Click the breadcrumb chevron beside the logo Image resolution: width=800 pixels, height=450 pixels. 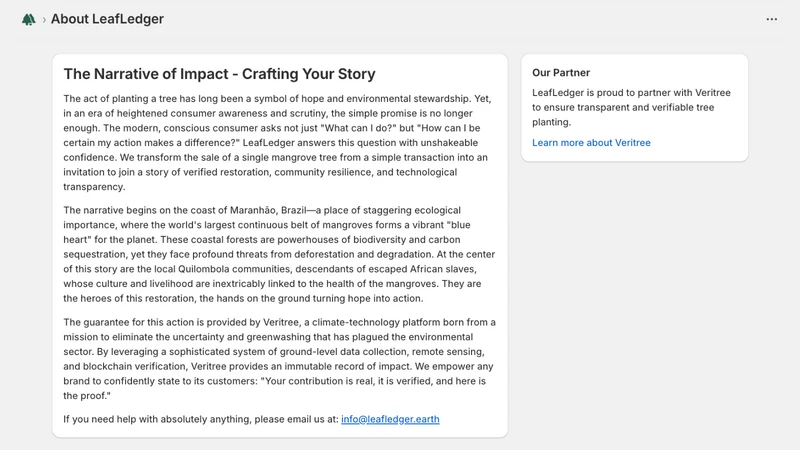[x=44, y=19]
